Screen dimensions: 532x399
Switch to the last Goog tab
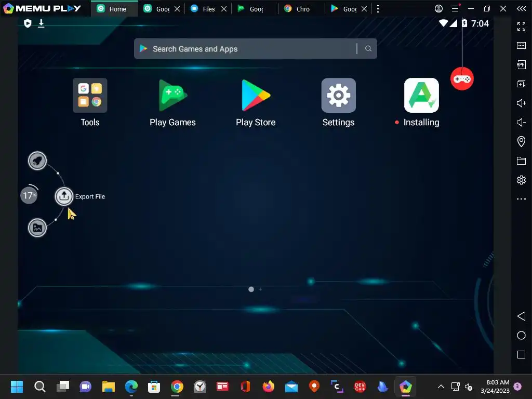point(344,9)
